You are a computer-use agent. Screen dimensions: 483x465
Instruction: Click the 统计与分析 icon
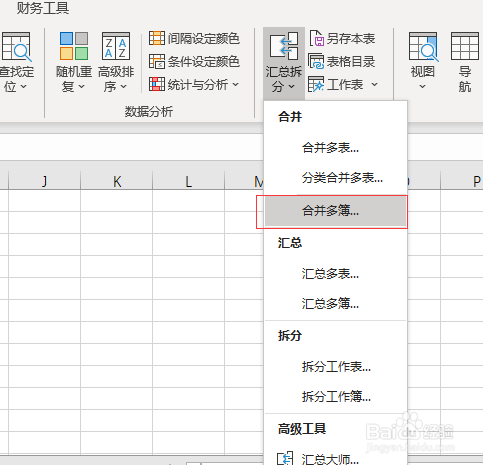pos(157,84)
